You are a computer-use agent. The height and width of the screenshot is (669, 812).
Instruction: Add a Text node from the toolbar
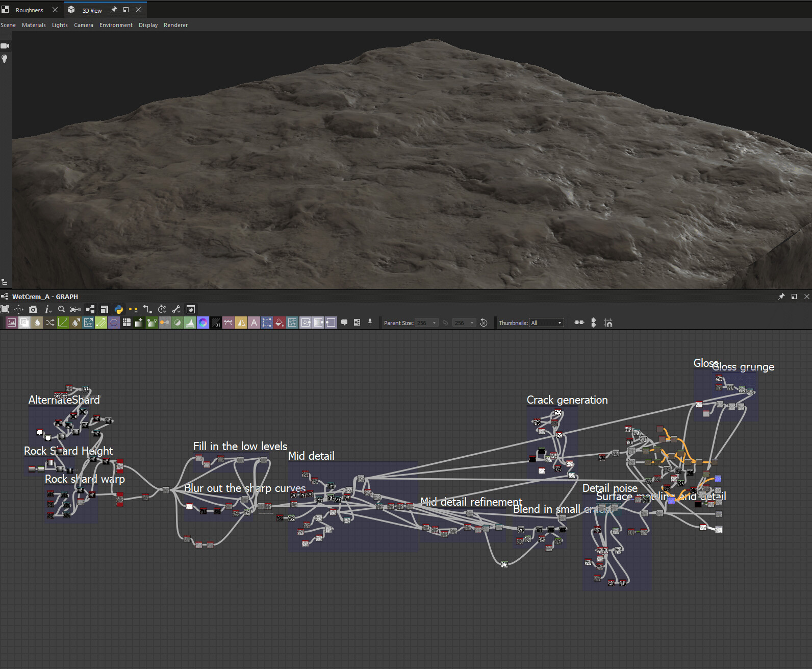(254, 323)
